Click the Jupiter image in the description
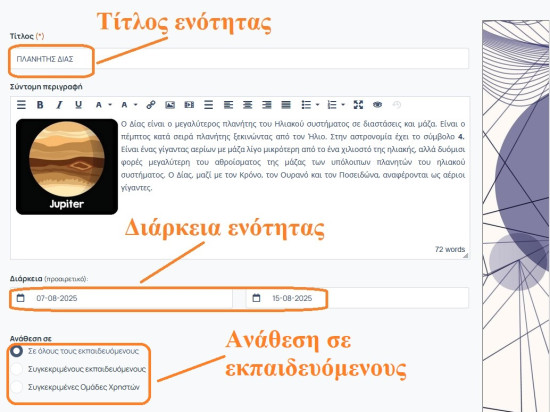 point(67,167)
